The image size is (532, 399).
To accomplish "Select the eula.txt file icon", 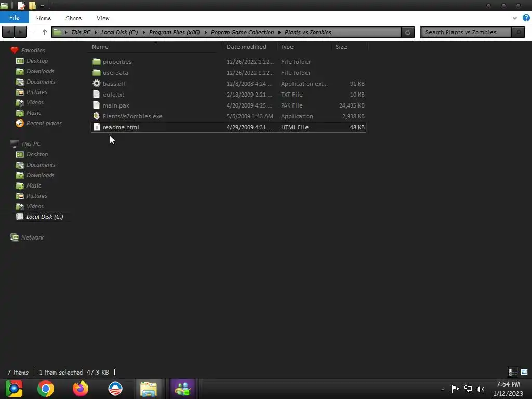I will (97, 95).
